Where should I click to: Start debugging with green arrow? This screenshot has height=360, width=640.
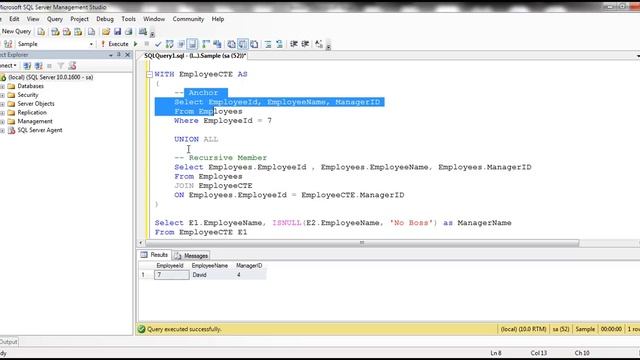136,44
